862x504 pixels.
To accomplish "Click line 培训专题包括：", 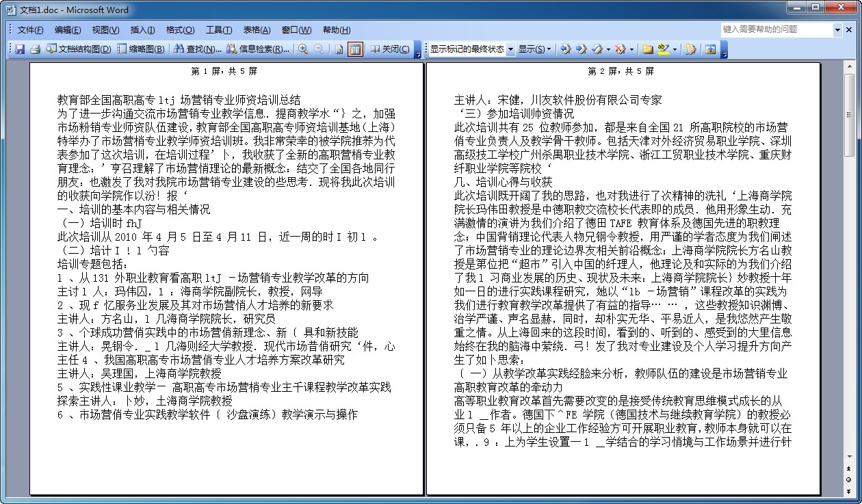I will point(92,264).
